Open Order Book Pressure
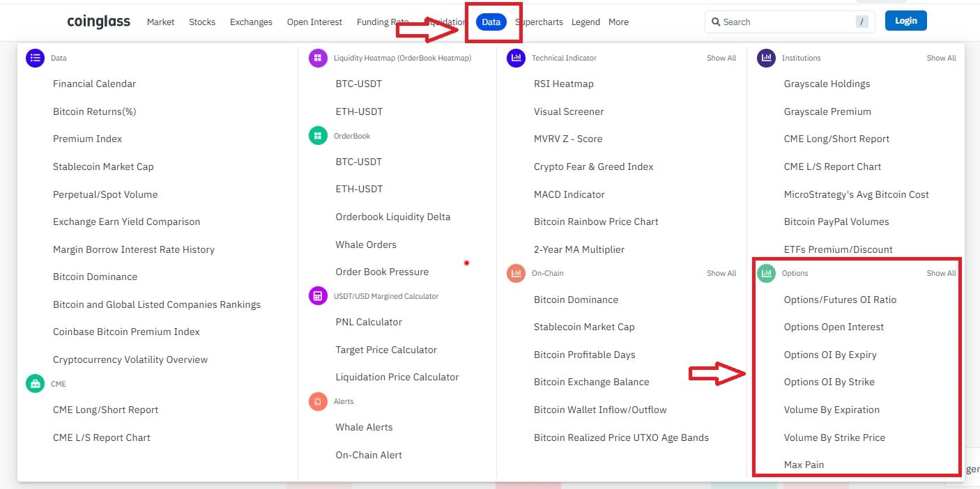980x489 pixels. point(382,272)
